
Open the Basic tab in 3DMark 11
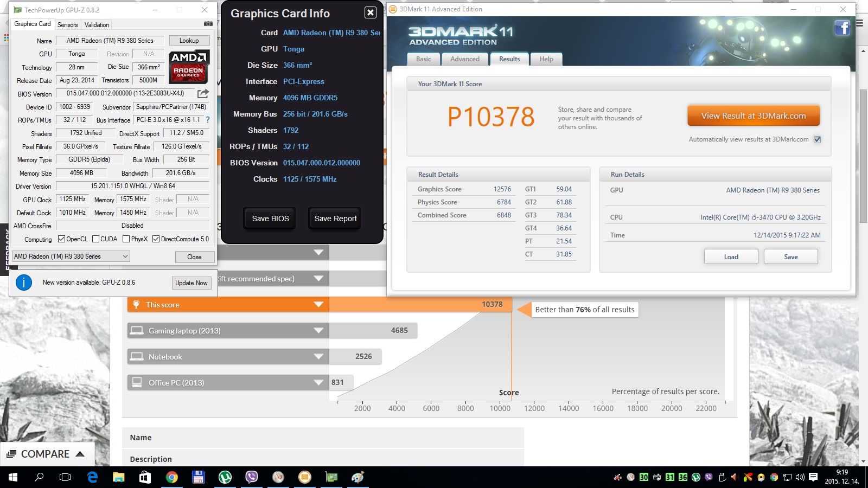[x=424, y=59]
